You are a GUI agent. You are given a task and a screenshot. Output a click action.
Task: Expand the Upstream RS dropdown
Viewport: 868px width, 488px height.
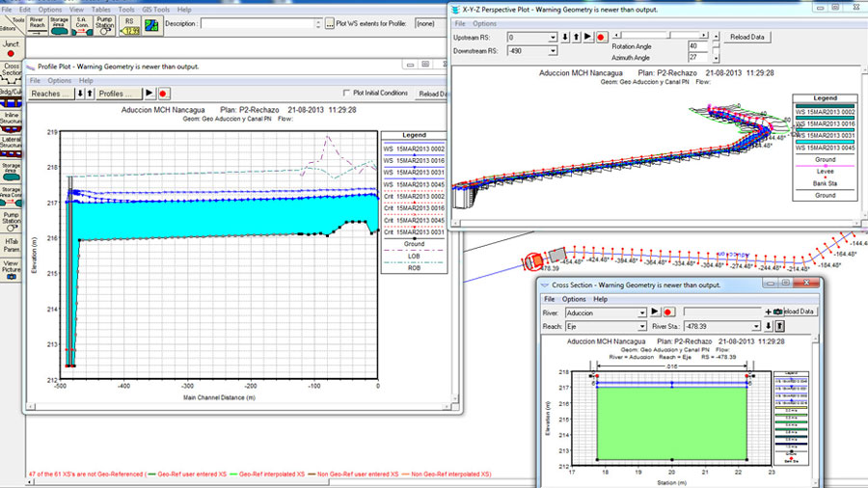tap(553, 37)
